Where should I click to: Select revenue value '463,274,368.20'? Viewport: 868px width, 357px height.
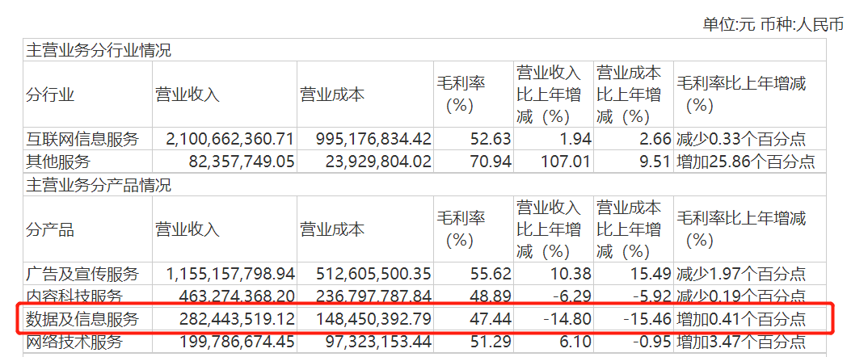235,296
